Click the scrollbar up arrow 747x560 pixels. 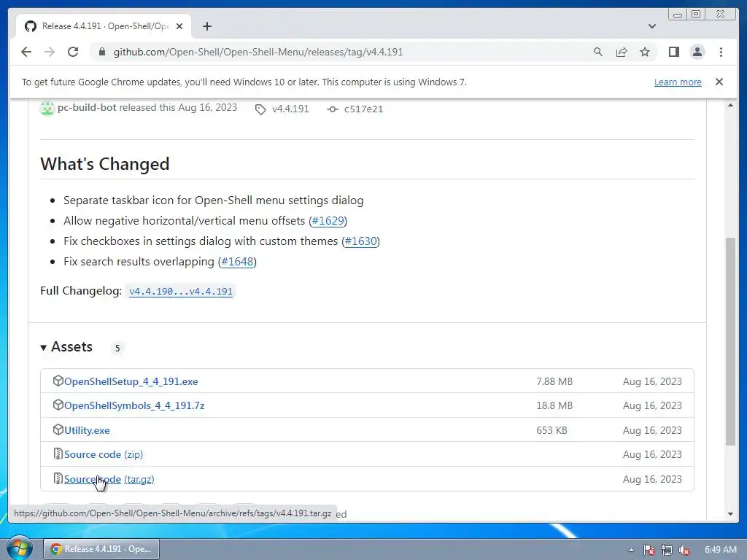pyautogui.click(x=730, y=105)
